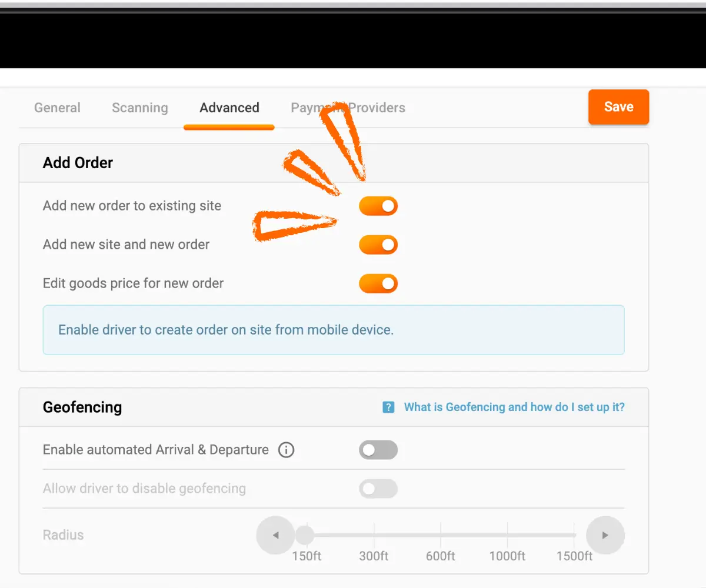Click the '600ft' radius label
The height and width of the screenshot is (588, 706).
[441, 556]
